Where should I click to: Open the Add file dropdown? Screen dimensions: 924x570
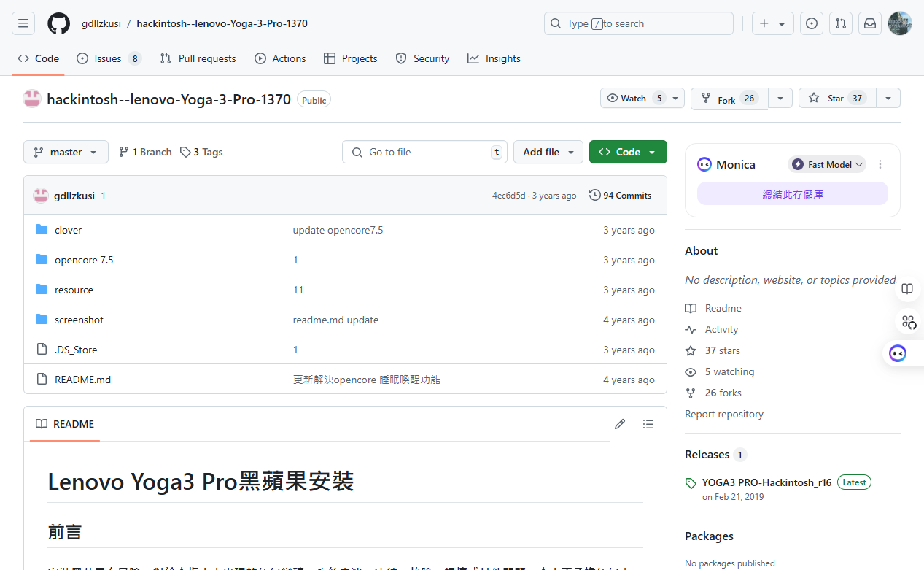548,152
